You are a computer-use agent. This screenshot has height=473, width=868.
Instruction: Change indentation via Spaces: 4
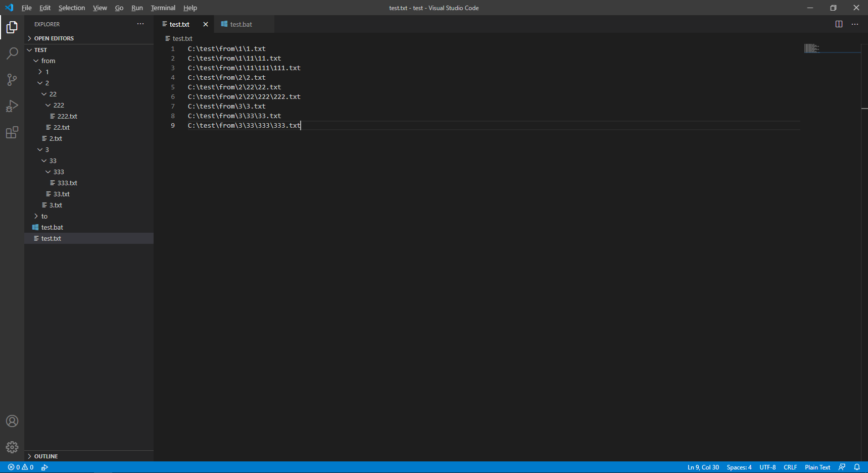point(739,467)
